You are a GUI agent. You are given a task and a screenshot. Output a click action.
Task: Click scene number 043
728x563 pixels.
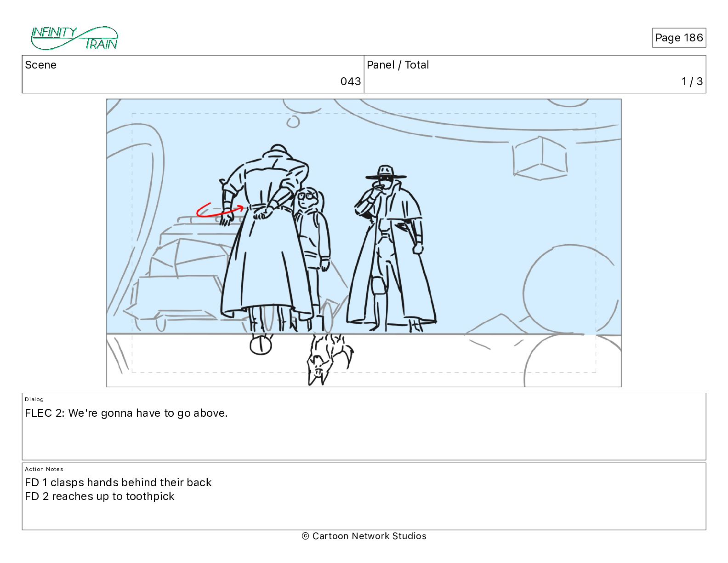click(351, 81)
